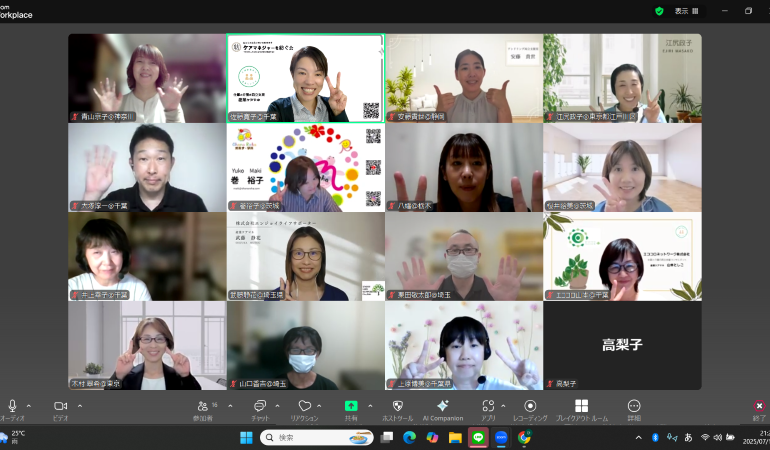Open the view (表示) layout menu
Image resolution: width=770 pixels, height=450 pixels.
tap(687, 11)
